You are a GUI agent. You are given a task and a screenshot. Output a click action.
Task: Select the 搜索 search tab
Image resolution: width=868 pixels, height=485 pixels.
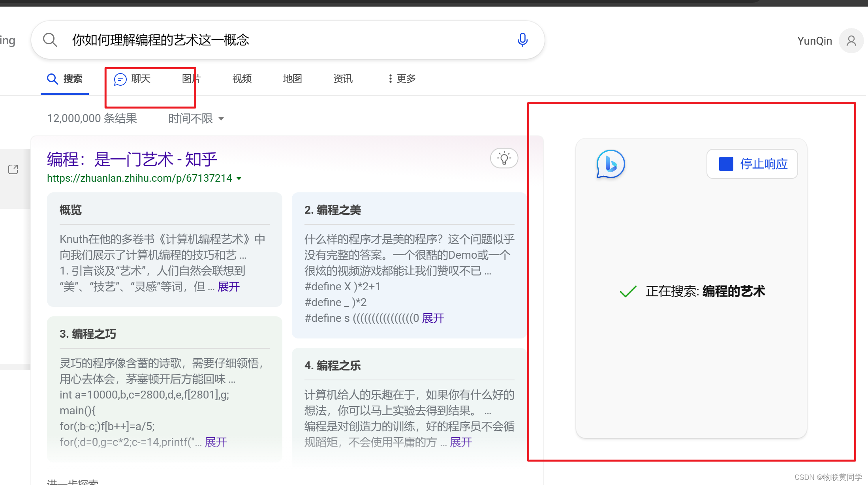65,79
